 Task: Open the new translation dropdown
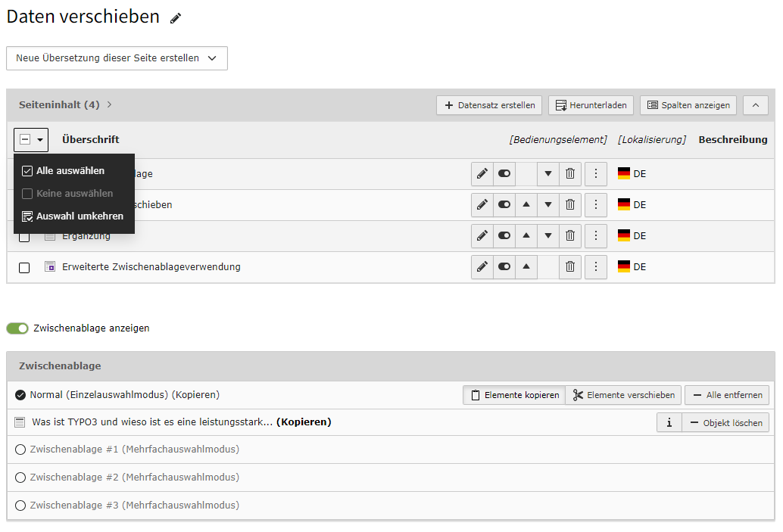click(x=117, y=58)
